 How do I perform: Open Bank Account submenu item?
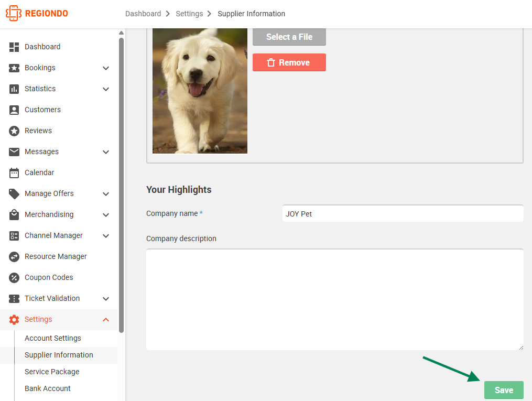click(48, 389)
